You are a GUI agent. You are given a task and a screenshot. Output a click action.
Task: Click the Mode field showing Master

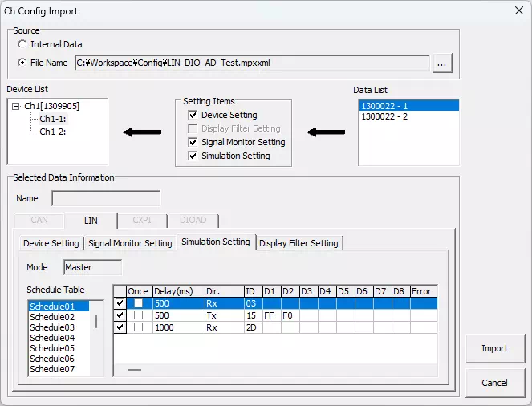(92, 267)
